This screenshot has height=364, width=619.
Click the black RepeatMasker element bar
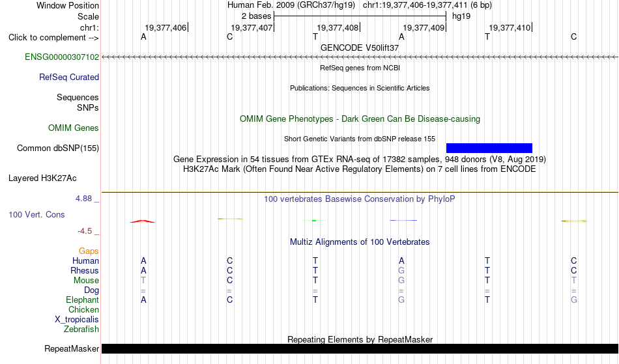click(360, 348)
